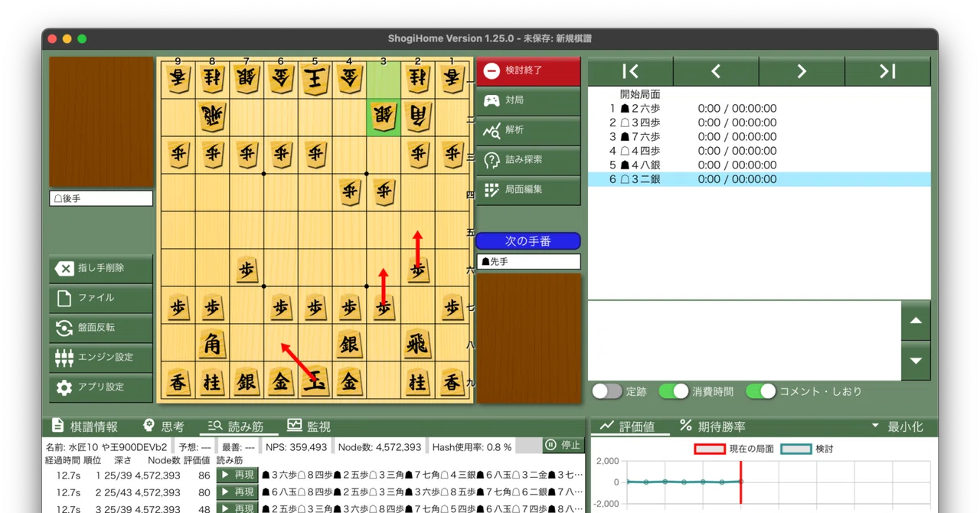Select move 2 ☖3四歩
980x513 pixels.
click(759, 123)
